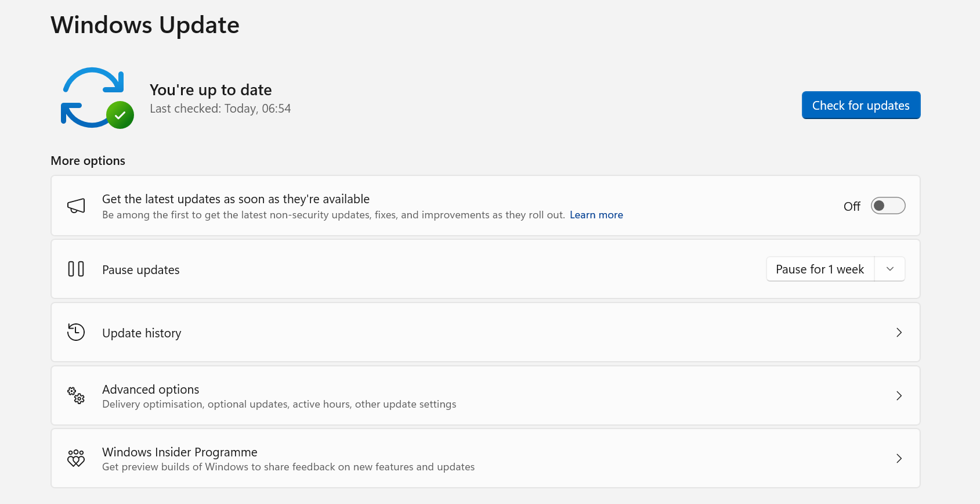Screen dimensions: 980x504
Task: Click the Pause updates label
Action: click(141, 270)
